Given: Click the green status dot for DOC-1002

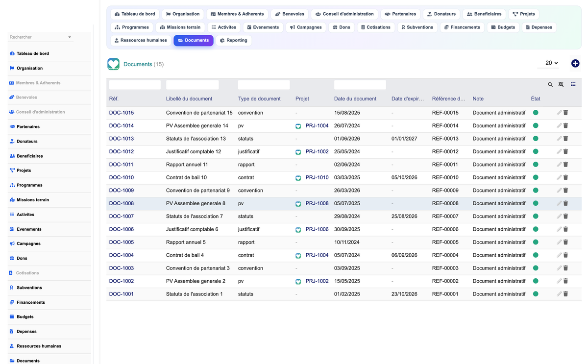Looking at the screenshot, I should pyautogui.click(x=536, y=281).
